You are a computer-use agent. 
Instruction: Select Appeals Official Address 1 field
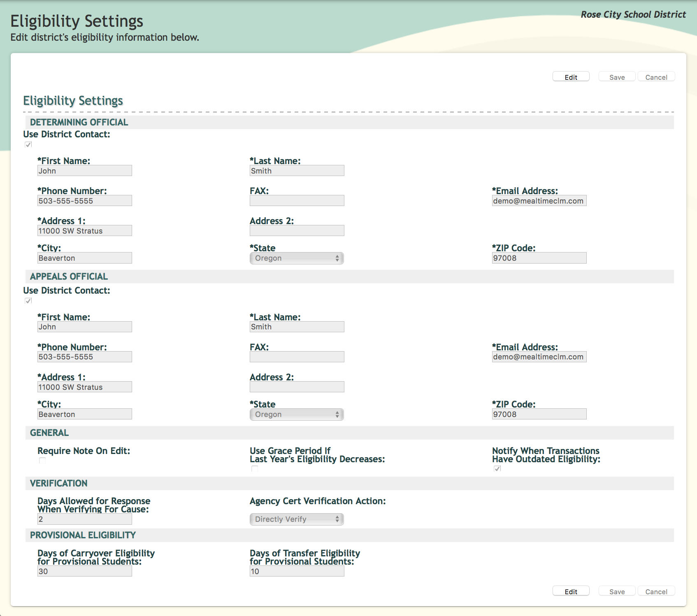[85, 387]
